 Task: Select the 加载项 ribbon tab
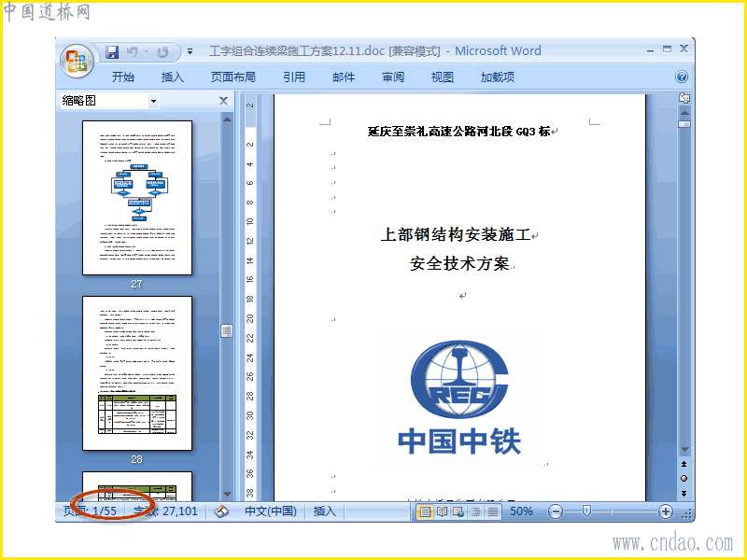pos(498,77)
